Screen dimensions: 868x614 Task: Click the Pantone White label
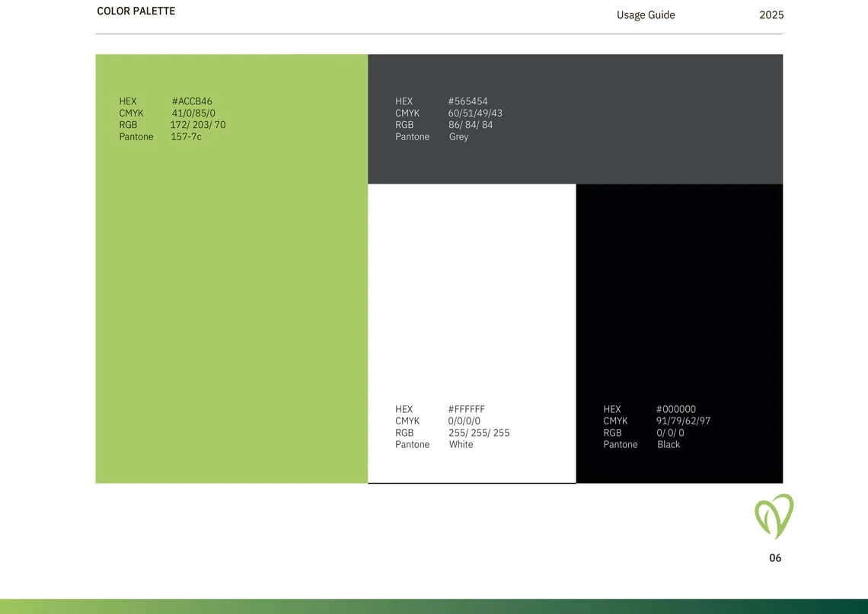tap(461, 445)
